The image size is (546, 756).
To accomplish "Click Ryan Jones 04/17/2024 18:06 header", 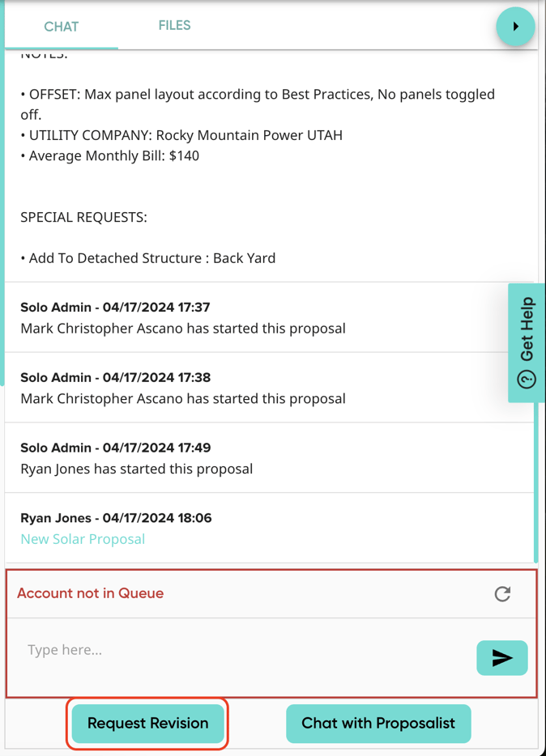I will pyautogui.click(x=116, y=518).
